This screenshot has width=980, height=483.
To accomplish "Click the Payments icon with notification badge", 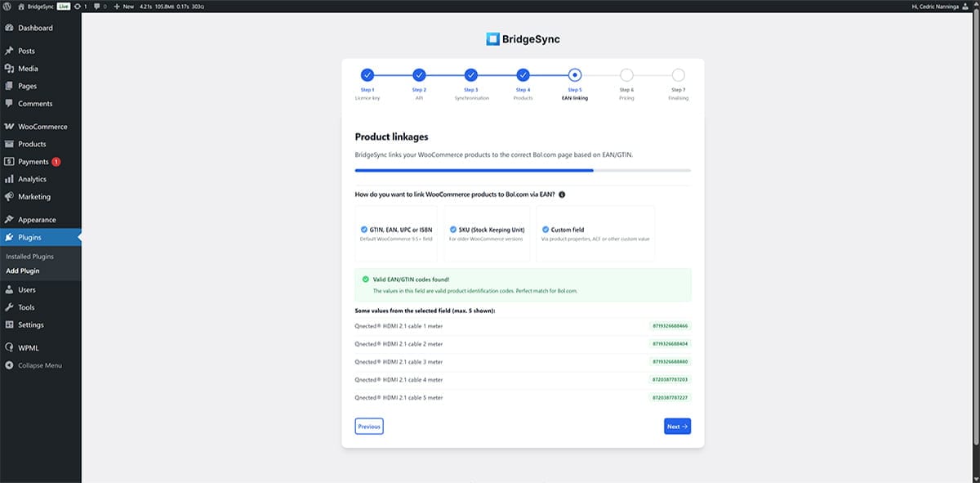I will coord(10,161).
